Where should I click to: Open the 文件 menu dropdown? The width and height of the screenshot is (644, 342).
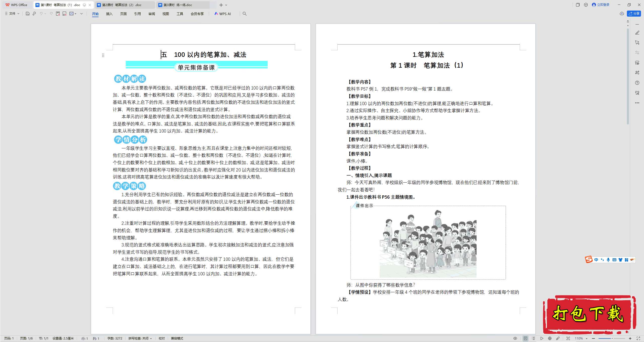point(12,14)
